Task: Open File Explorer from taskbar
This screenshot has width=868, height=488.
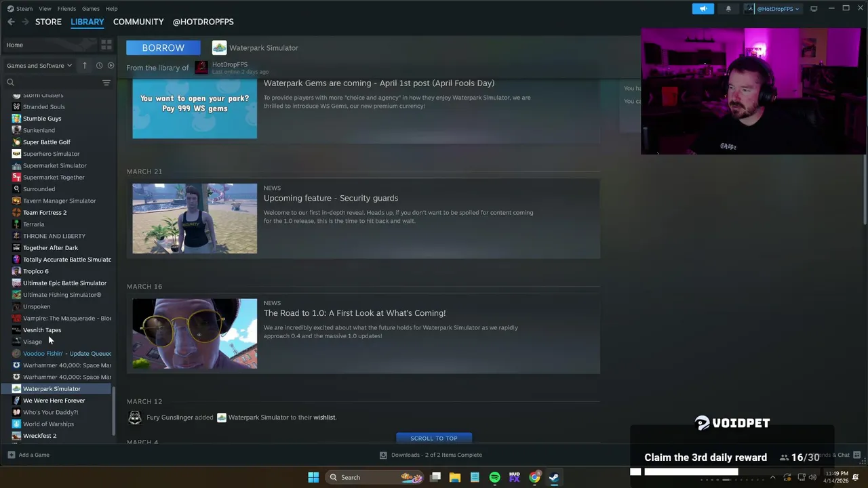Action: pos(455,477)
